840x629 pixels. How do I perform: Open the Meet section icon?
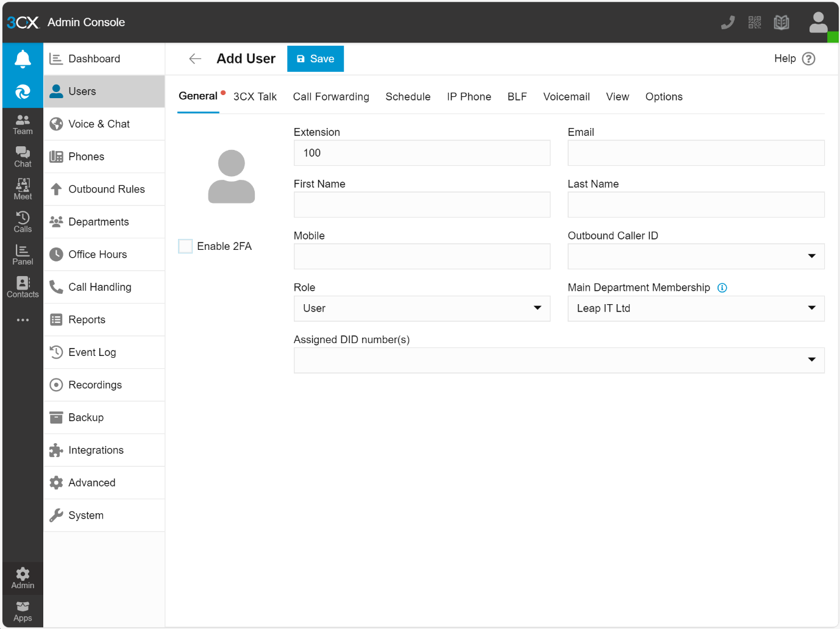(23, 189)
